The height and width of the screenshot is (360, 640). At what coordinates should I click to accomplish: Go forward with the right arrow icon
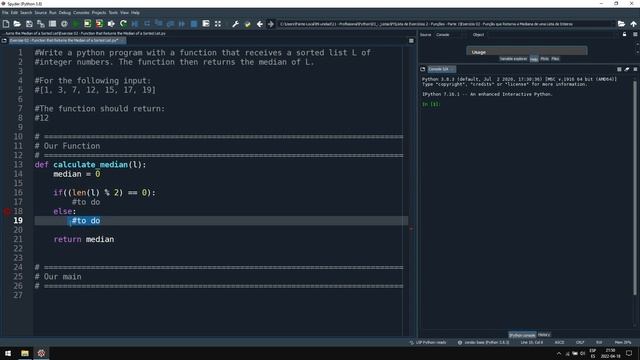271,24
